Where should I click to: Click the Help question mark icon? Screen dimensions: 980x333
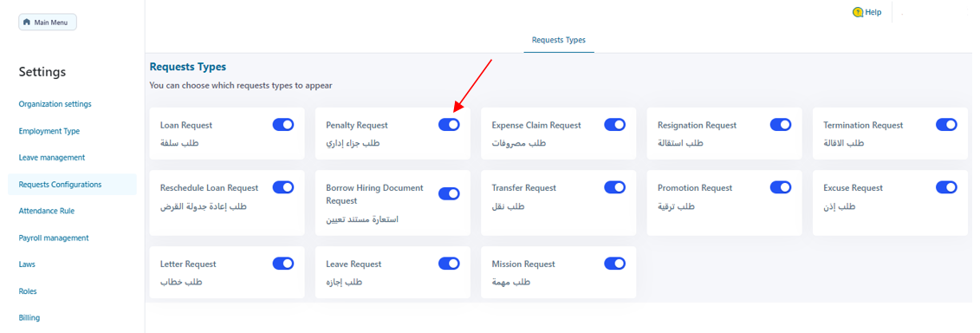(x=858, y=12)
